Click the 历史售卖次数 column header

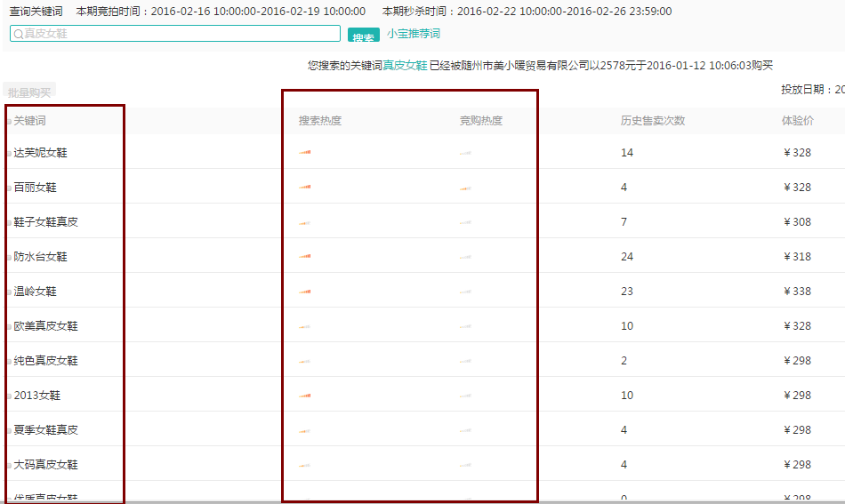[653, 121]
